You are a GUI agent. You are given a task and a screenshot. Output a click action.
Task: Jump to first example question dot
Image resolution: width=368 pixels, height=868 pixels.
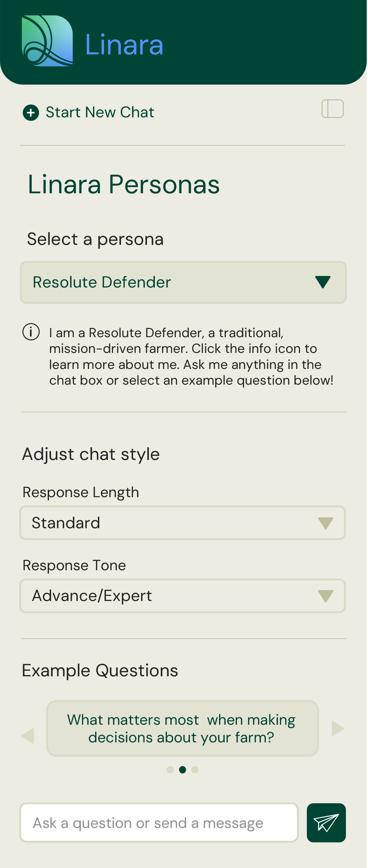(x=170, y=770)
